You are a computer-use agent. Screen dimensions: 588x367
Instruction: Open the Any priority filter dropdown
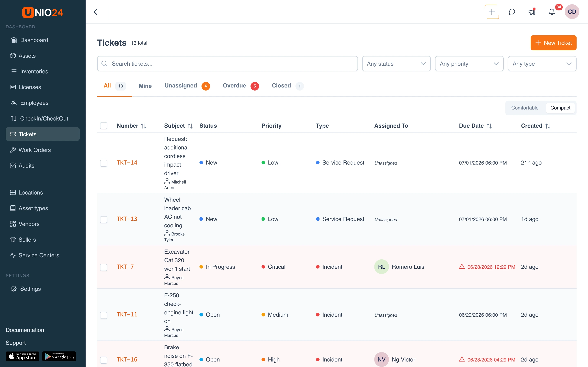pos(469,64)
